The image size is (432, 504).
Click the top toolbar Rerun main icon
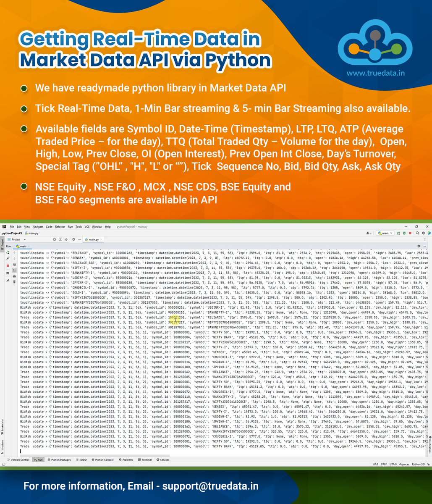pos(398,233)
